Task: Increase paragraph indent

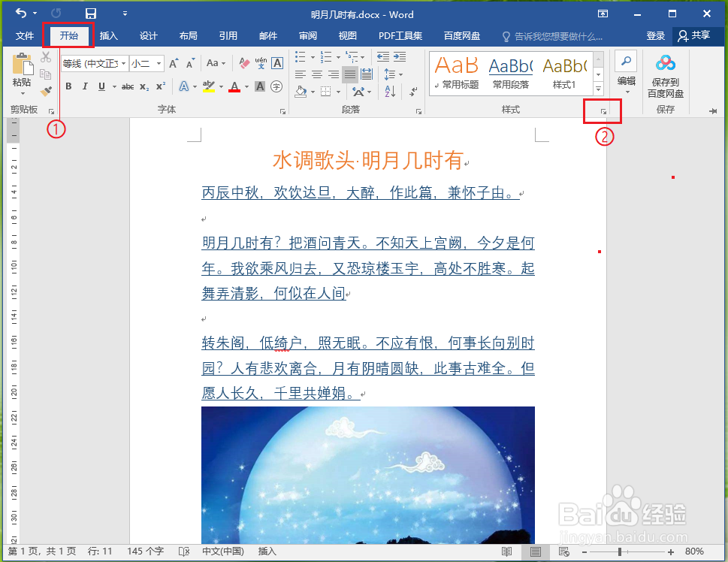Action: (400, 56)
